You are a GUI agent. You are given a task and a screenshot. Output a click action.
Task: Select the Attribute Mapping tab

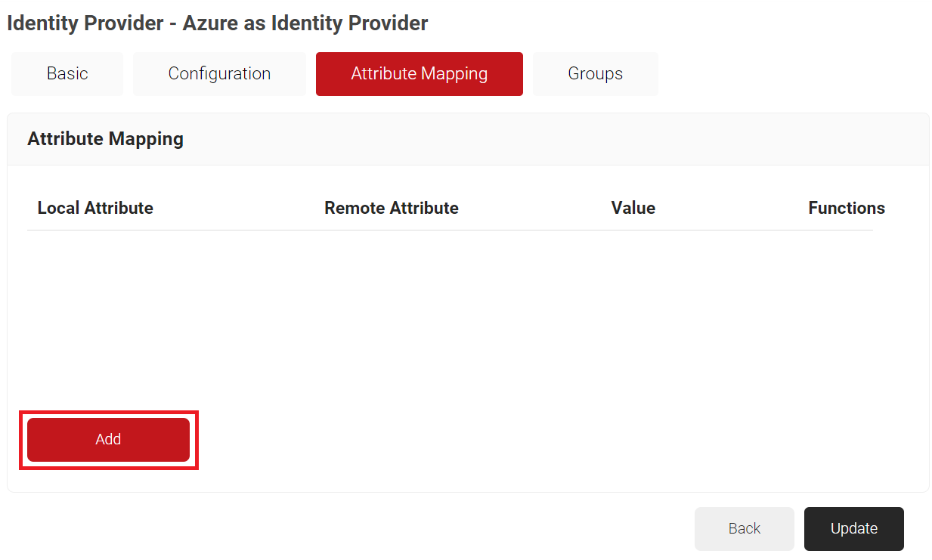(419, 74)
